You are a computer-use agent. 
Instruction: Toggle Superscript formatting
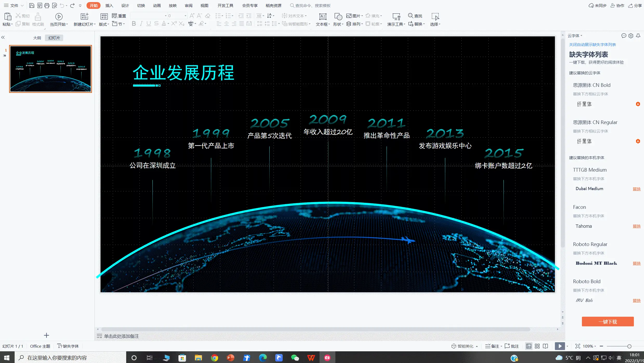click(x=174, y=24)
